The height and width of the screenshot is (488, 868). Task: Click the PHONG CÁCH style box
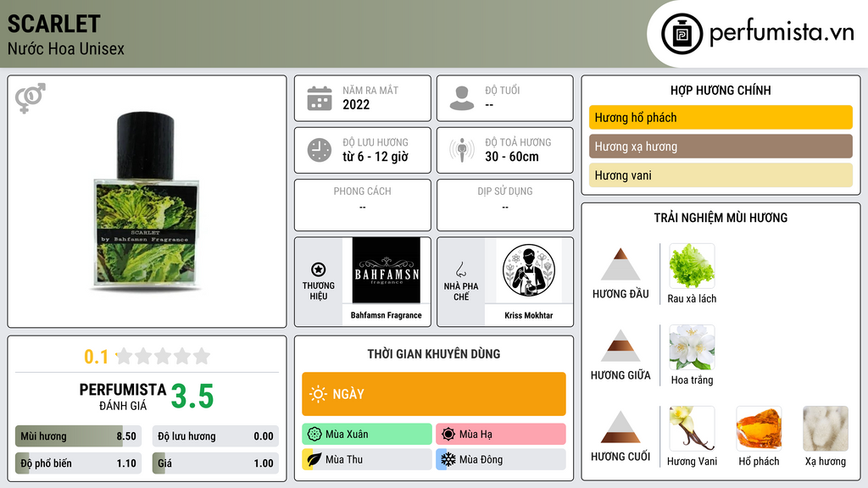(363, 205)
